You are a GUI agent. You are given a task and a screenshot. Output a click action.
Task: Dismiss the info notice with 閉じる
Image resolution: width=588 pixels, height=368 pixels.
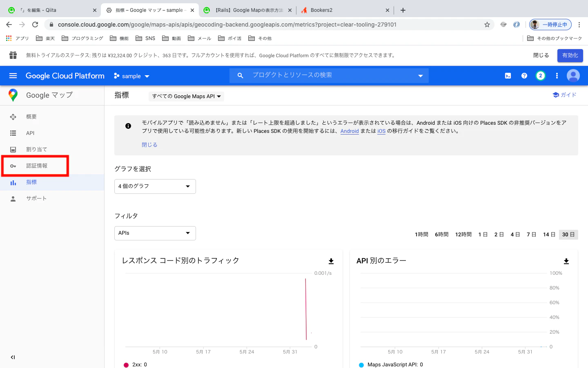click(149, 145)
